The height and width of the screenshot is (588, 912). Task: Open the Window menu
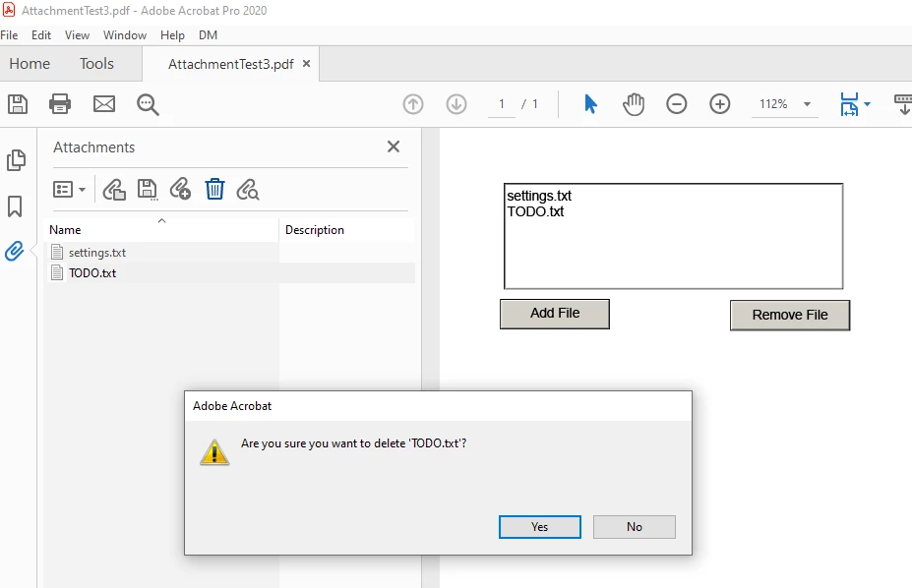pyautogui.click(x=125, y=34)
